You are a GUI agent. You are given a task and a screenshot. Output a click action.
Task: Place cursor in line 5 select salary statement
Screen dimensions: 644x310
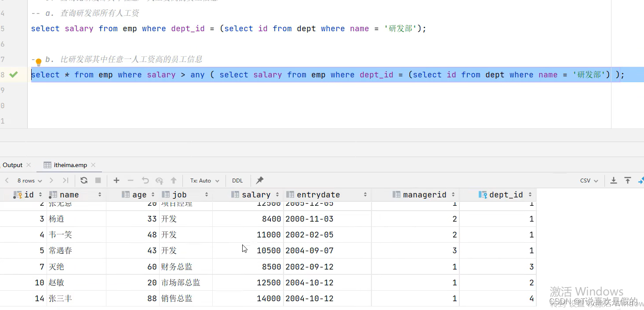coord(229,29)
